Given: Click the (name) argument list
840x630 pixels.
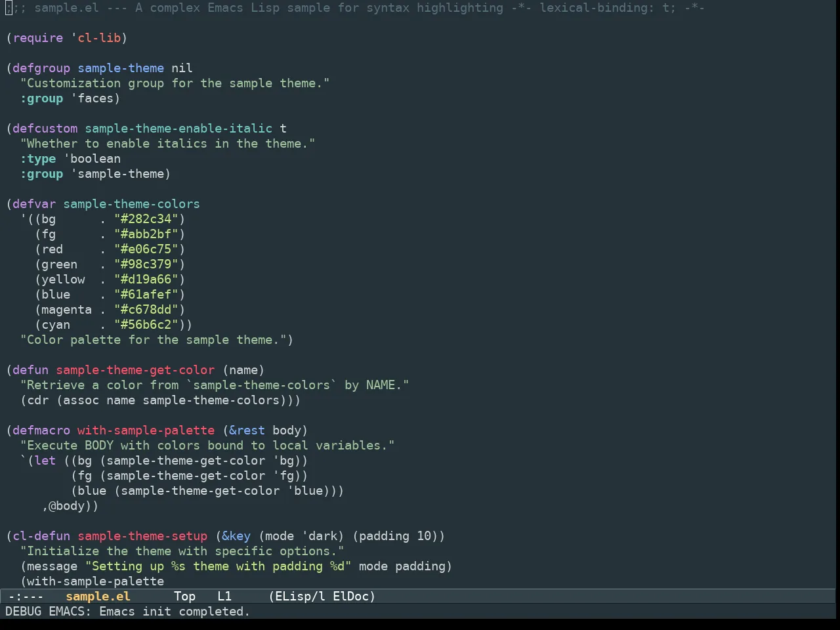Looking at the screenshot, I should tap(243, 370).
